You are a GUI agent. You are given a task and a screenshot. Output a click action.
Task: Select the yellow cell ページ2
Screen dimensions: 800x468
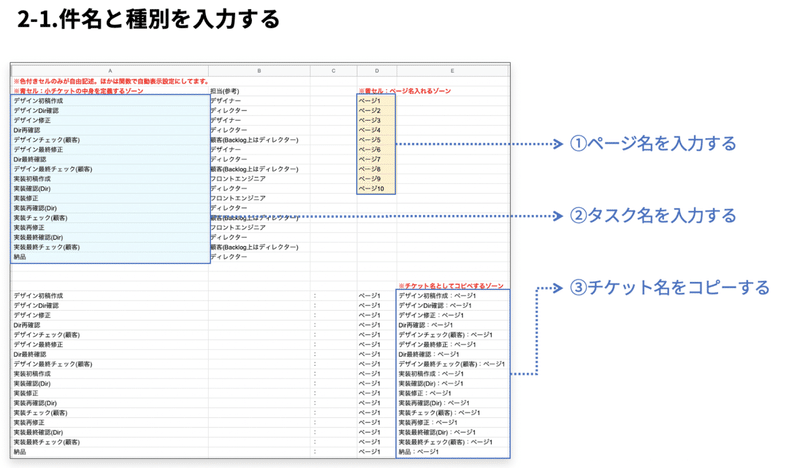tap(376, 110)
